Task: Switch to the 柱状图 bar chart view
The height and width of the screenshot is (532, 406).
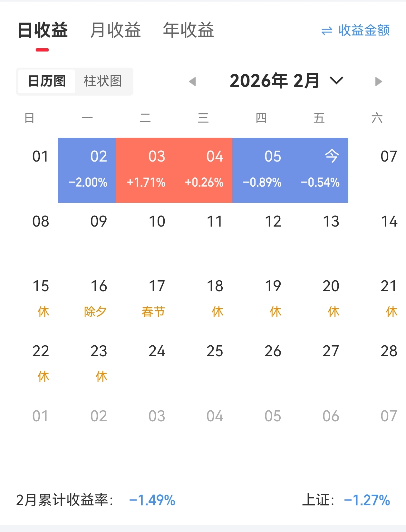Action: pyautogui.click(x=103, y=81)
